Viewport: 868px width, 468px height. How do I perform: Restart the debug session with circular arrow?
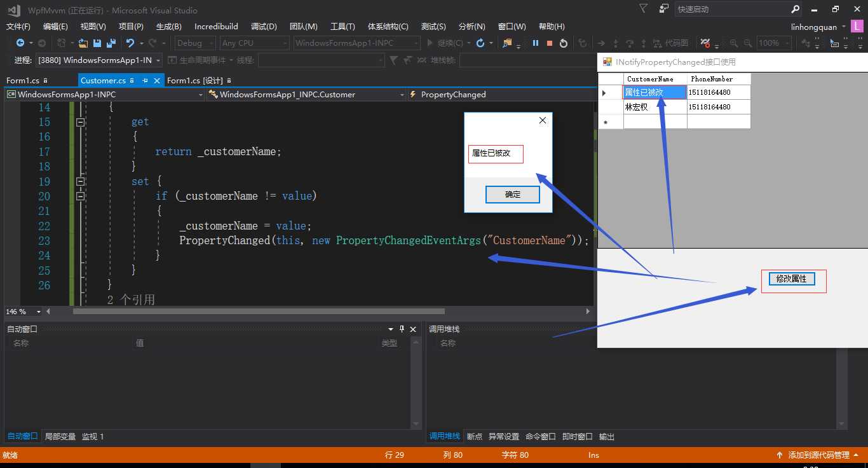[x=564, y=43]
